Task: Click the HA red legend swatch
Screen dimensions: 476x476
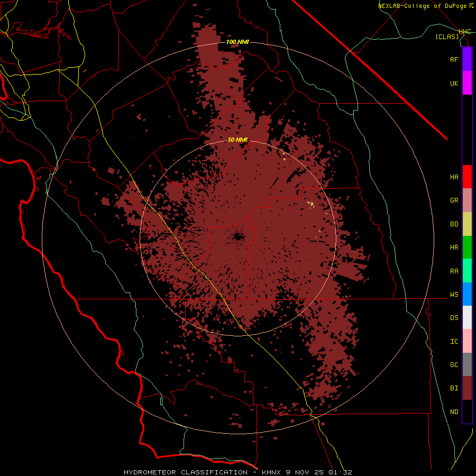Action: point(467,177)
